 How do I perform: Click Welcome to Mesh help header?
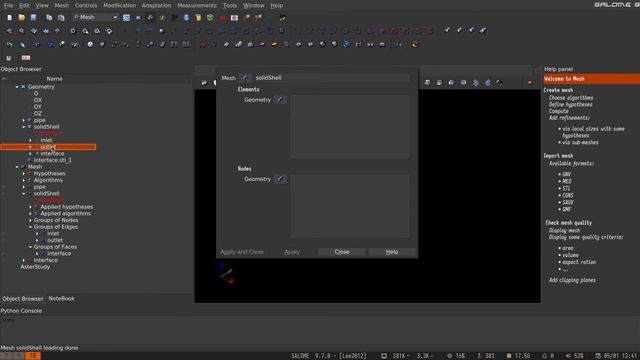click(x=591, y=79)
